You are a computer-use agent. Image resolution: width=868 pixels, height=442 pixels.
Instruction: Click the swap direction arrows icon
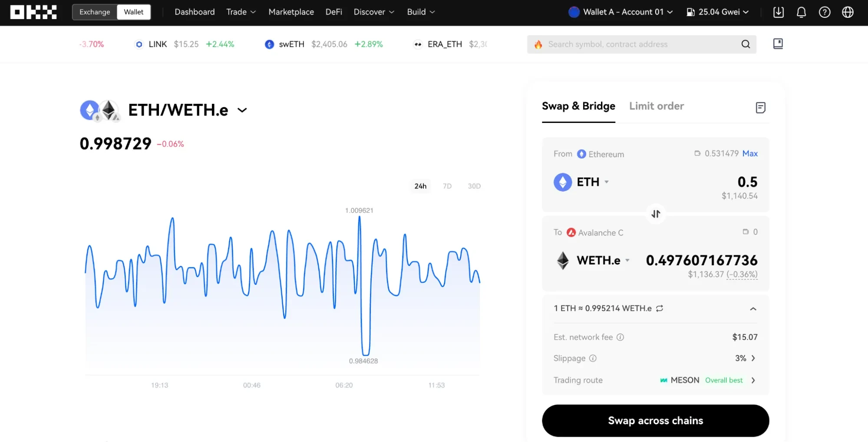(x=656, y=214)
